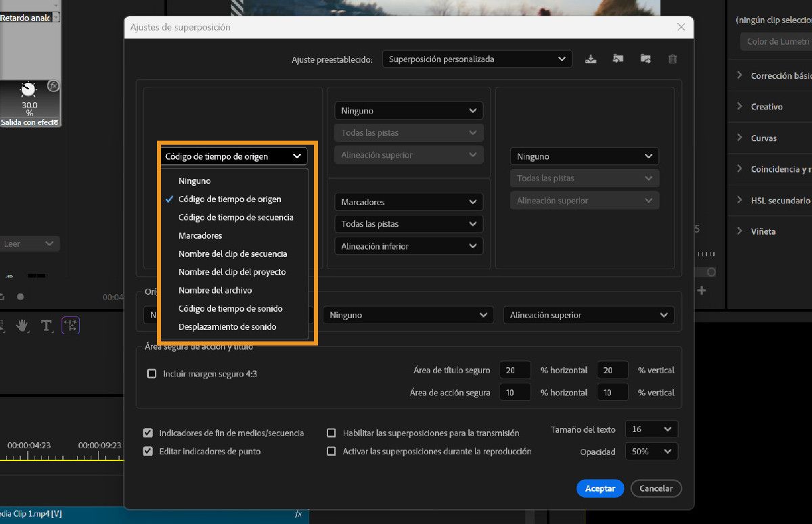Click timeline ruler at 00:00:04:23
This screenshot has width=812, height=524.
(x=29, y=446)
